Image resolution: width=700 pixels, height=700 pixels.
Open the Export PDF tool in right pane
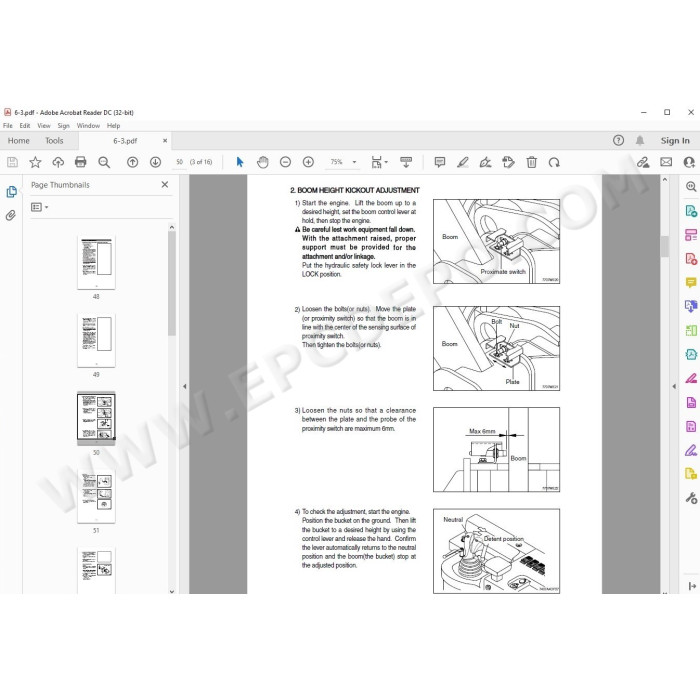[691, 211]
